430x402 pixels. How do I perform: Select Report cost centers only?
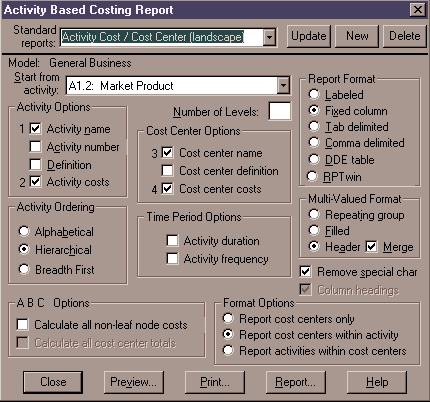coord(228,319)
